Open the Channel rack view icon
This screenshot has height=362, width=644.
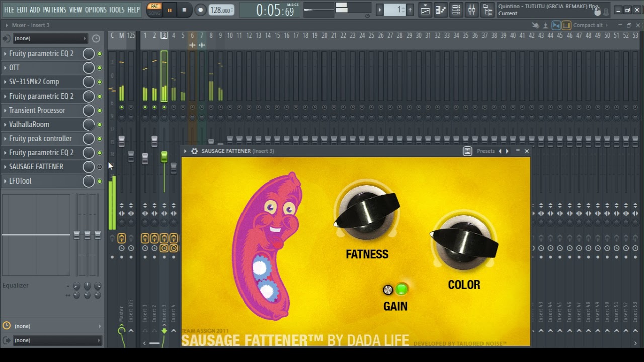point(456,10)
